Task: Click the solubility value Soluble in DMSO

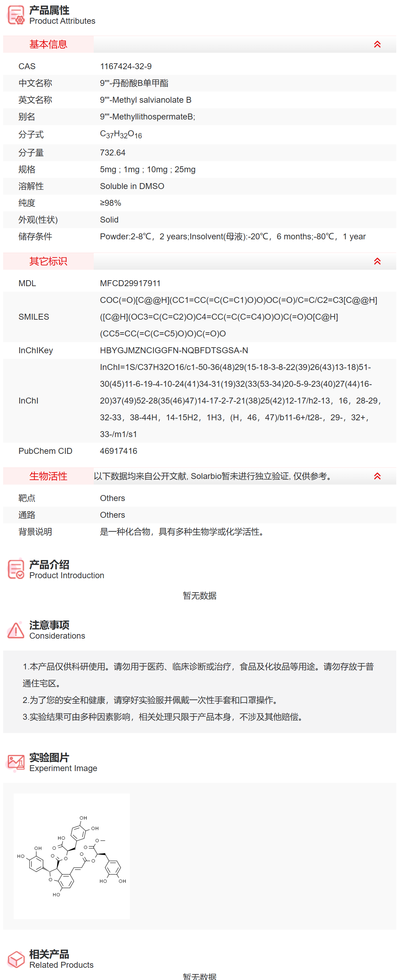Action: point(132,186)
